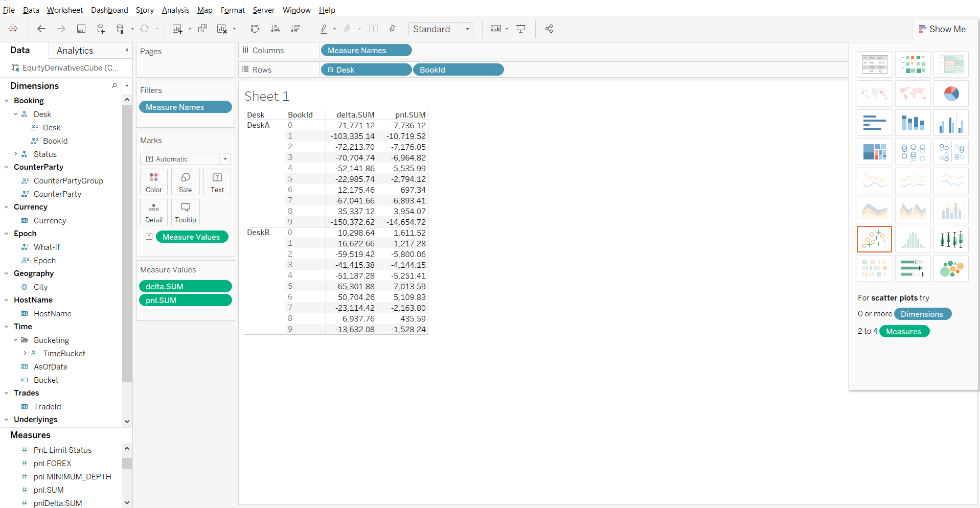The image size is (980, 508).
Task: Open the Analysis menu
Action: coord(175,10)
